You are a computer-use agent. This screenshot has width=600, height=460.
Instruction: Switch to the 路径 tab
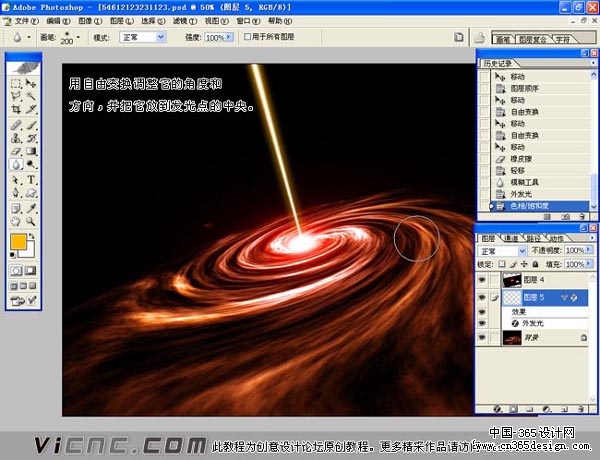click(533, 238)
